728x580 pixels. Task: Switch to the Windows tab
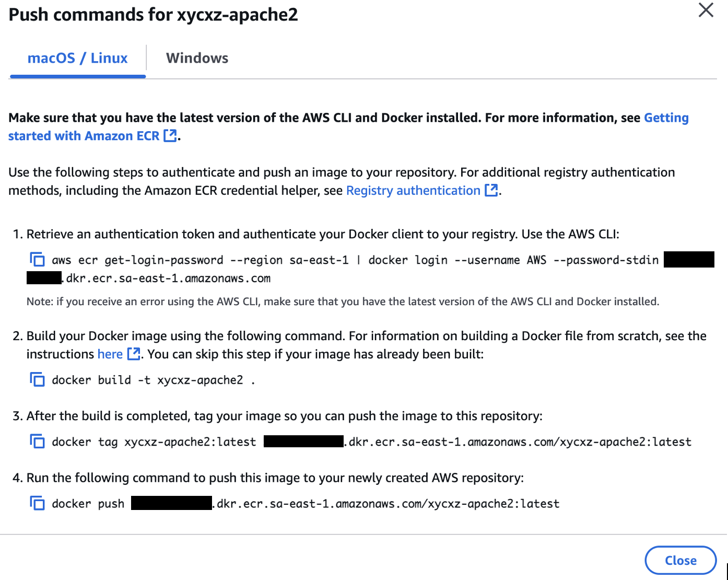[197, 58]
